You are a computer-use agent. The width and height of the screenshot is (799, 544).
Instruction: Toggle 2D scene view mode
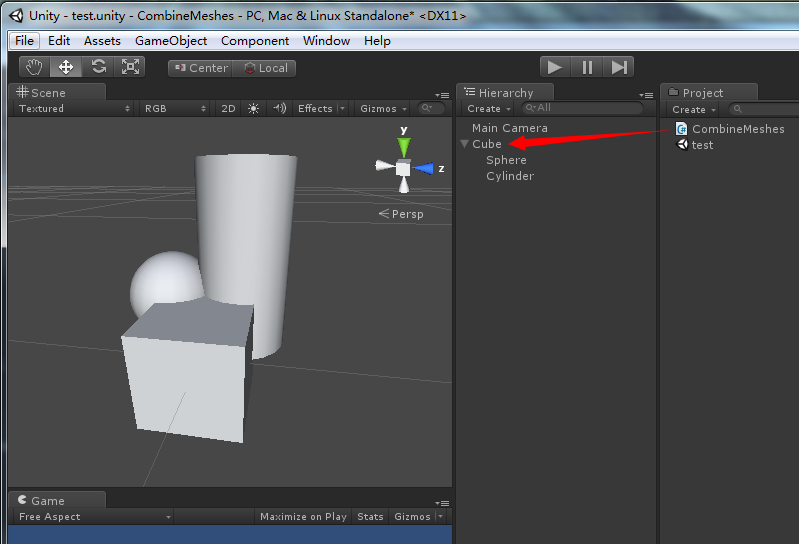pos(228,108)
